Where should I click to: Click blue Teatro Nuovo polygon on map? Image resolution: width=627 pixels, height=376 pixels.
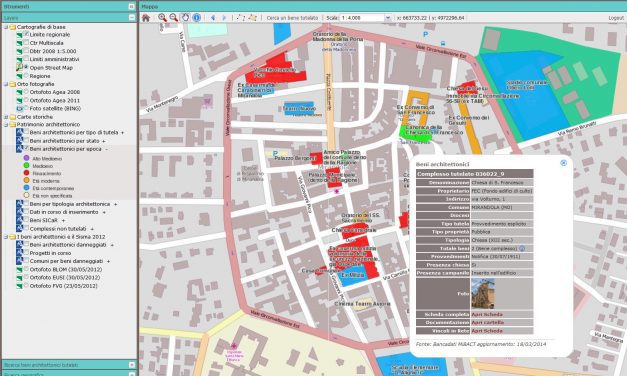click(299, 109)
